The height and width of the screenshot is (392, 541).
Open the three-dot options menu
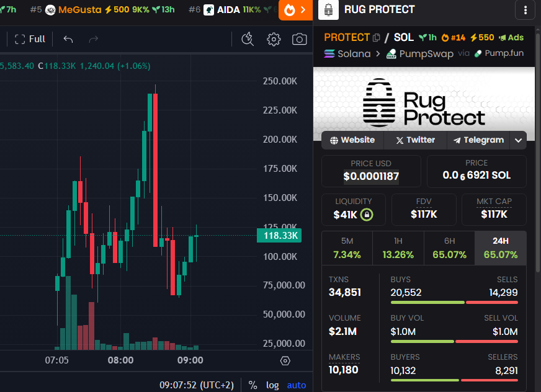pos(525,10)
